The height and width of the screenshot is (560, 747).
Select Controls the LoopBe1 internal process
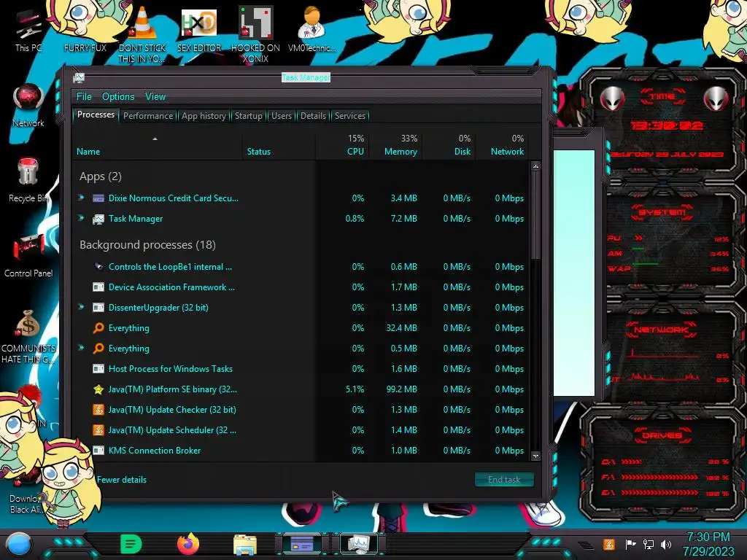[x=301, y=267]
